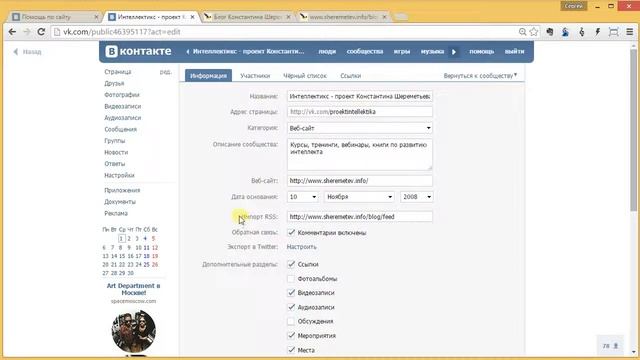Click 'люди' in the VK header
Image resolution: width=640 pixels, height=360 pixels.
(327, 51)
